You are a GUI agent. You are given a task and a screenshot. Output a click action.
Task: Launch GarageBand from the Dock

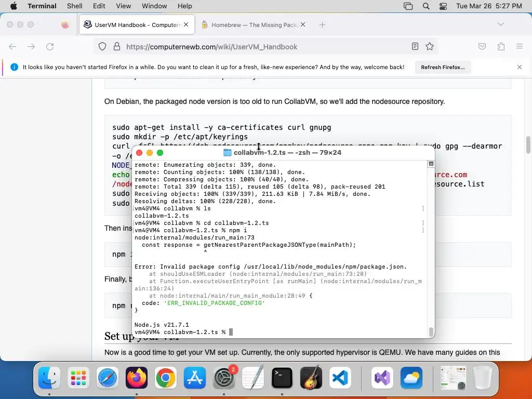click(x=311, y=378)
